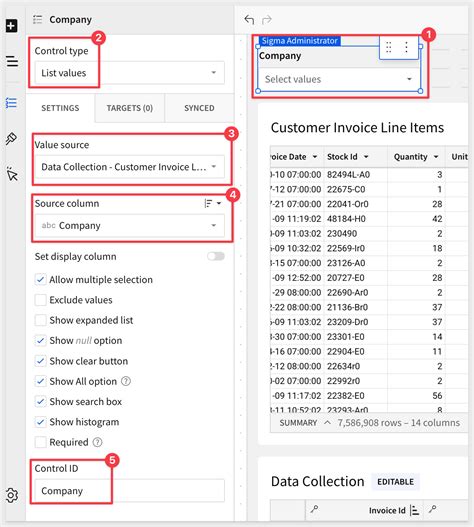The height and width of the screenshot is (527, 474).
Task: Open the Stock Id column menu arrow
Action: pos(366,157)
